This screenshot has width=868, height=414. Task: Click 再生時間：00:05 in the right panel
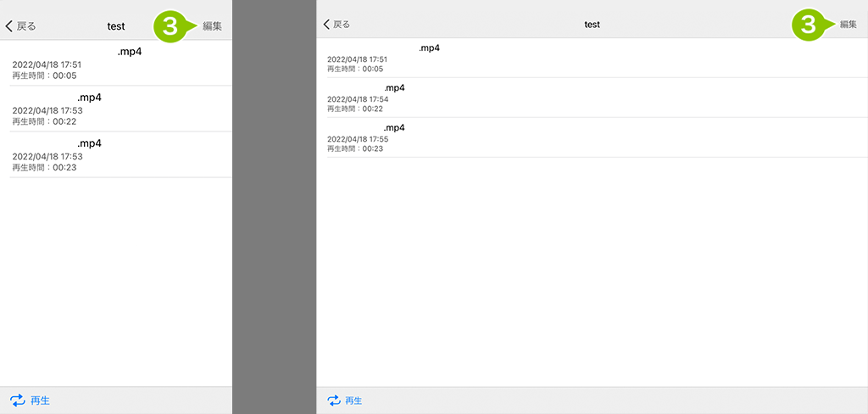355,70
